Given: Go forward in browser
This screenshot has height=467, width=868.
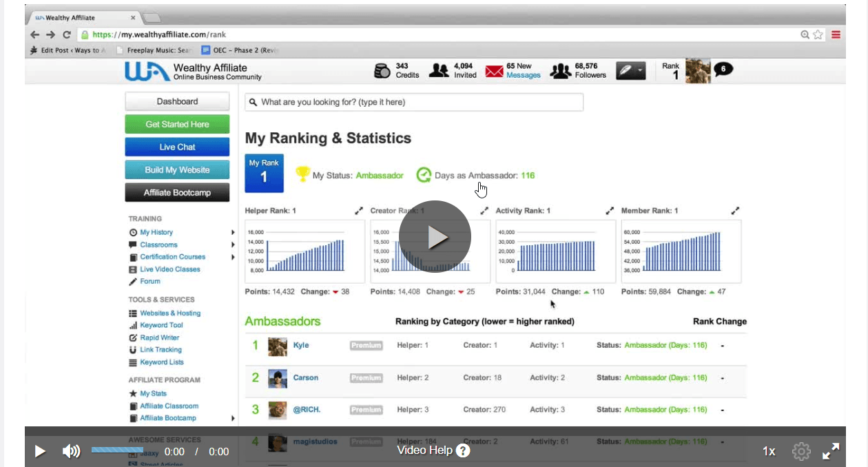Looking at the screenshot, I should pos(50,34).
